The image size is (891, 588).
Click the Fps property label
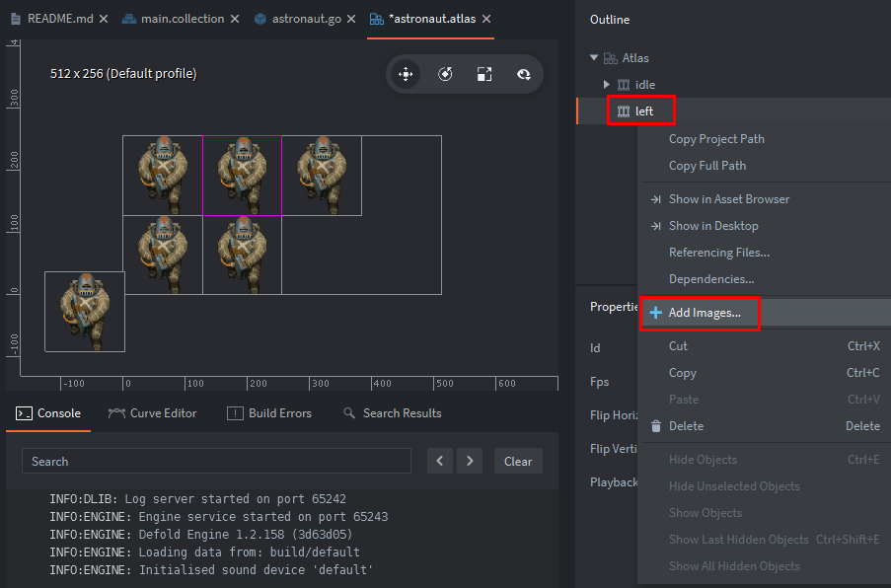(600, 383)
